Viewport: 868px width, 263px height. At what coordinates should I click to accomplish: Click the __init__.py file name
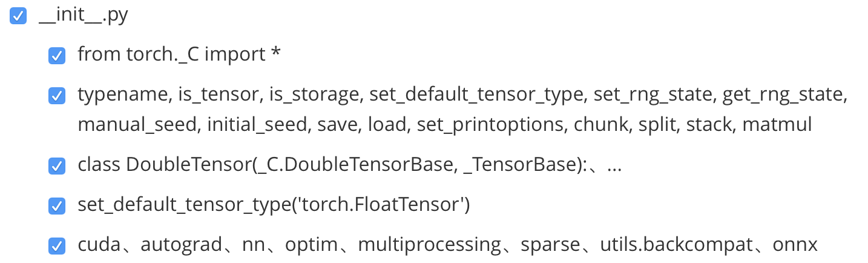click(83, 15)
